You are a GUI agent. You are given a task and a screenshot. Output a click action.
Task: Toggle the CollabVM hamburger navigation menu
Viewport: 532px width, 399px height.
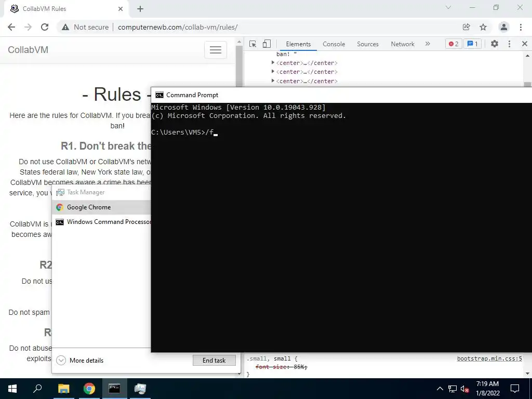pos(216,50)
